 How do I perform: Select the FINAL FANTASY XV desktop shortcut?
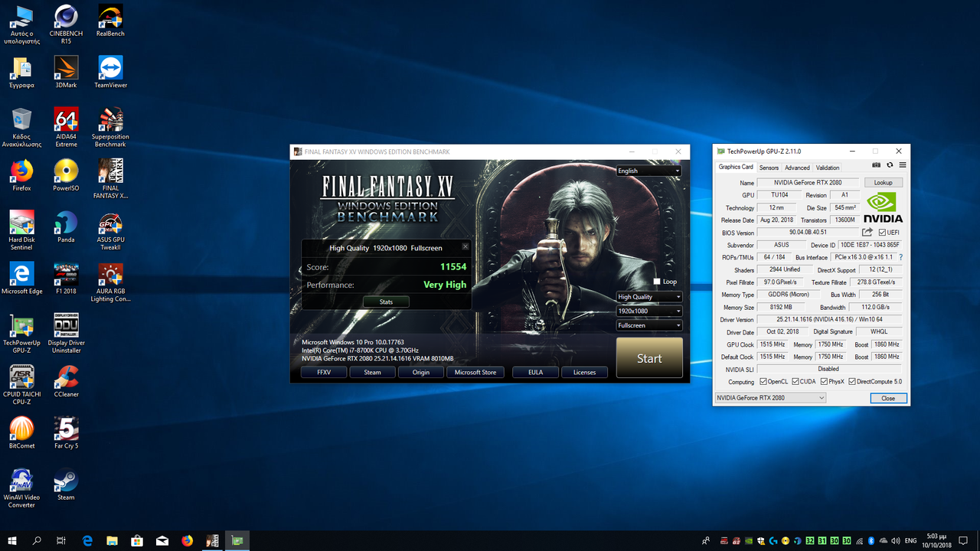click(x=110, y=179)
